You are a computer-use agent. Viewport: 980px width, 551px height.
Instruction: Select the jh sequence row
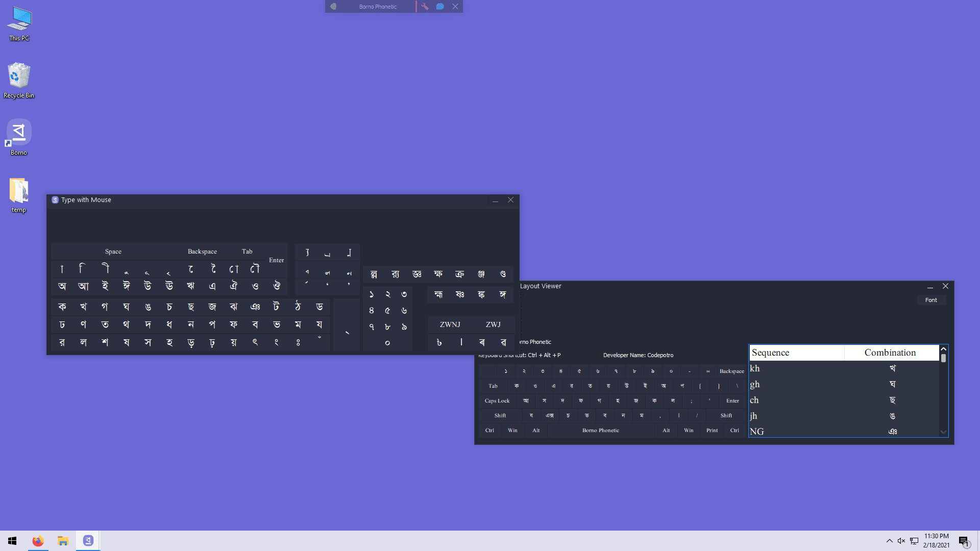(844, 416)
